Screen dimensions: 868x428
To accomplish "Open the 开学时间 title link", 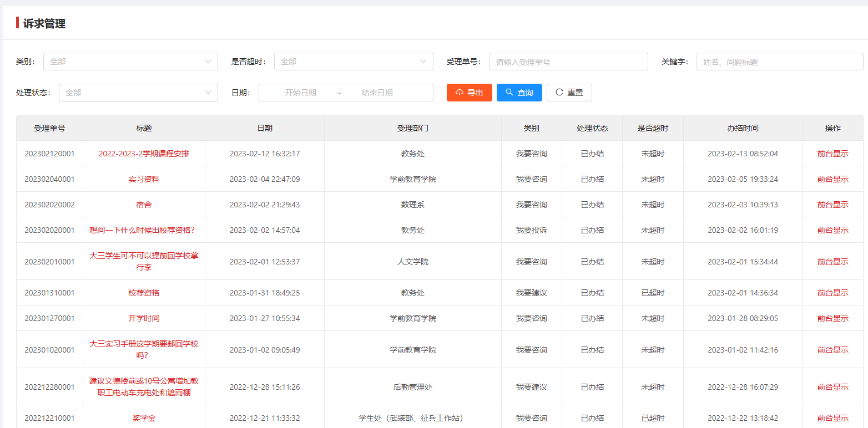I will click(144, 318).
